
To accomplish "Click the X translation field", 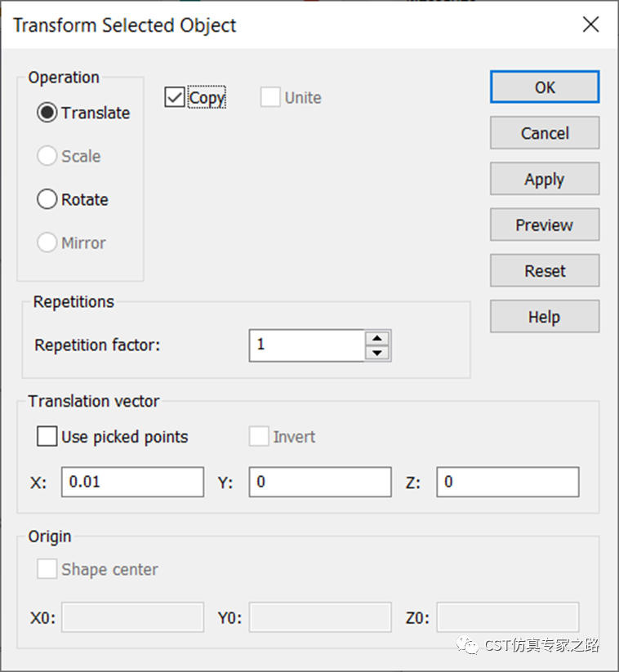I will pos(132,482).
